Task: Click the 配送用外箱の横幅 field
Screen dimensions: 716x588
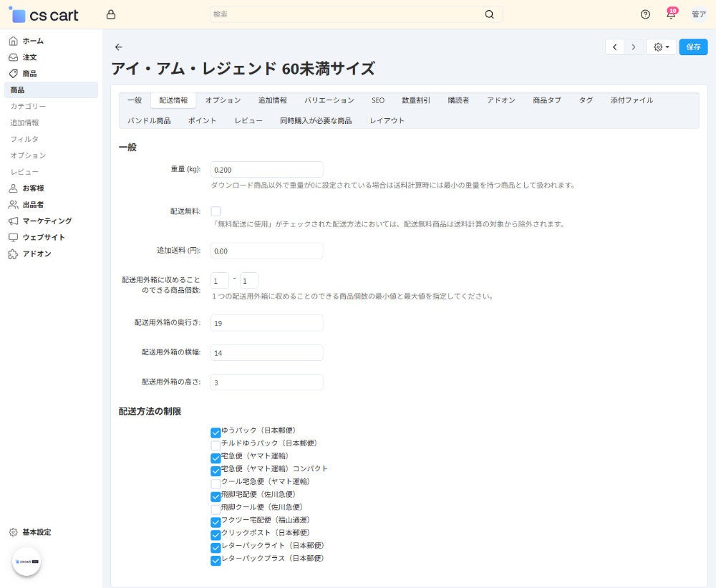Action: point(266,352)
